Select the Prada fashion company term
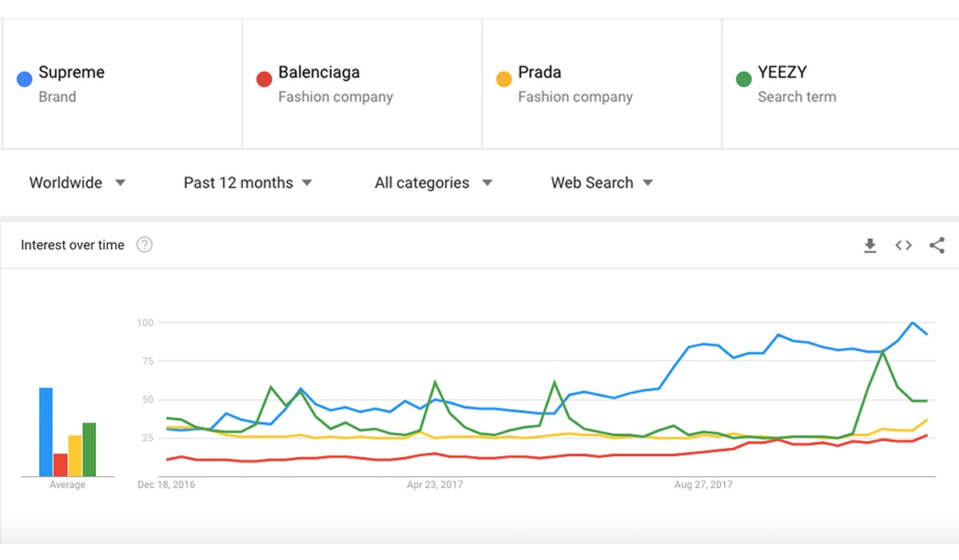The height and width of the screenshot is (560, 959). coord(601,84)
